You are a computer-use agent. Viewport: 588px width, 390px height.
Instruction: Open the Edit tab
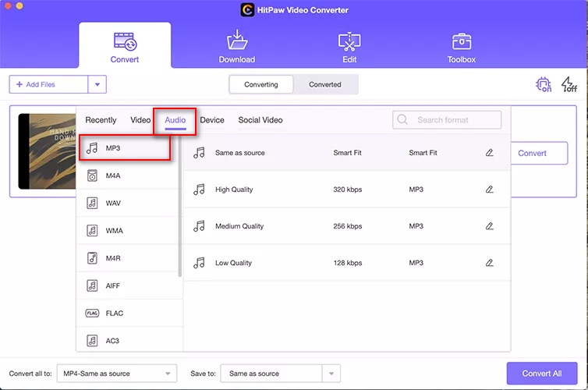pyautogui.click(x=349, y=47)
